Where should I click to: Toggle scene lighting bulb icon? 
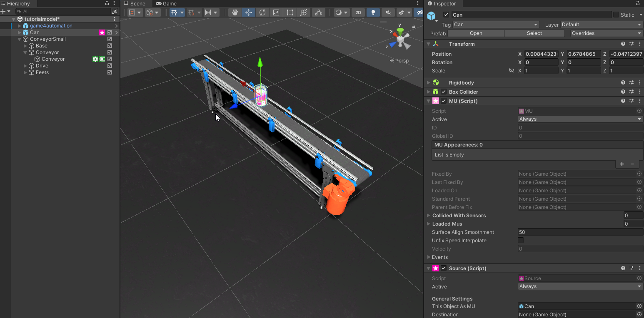(x=373, y=12)
